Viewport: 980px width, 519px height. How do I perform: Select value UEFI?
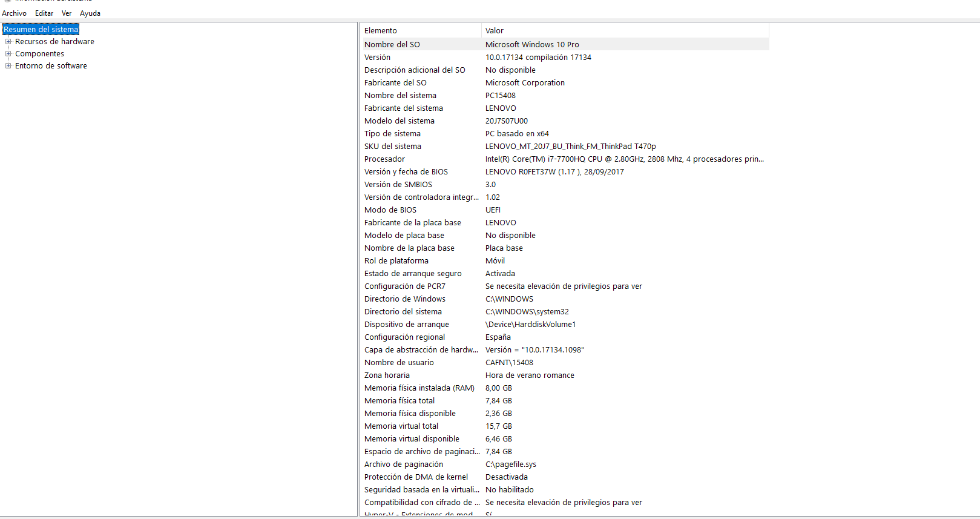pos(493,210)
